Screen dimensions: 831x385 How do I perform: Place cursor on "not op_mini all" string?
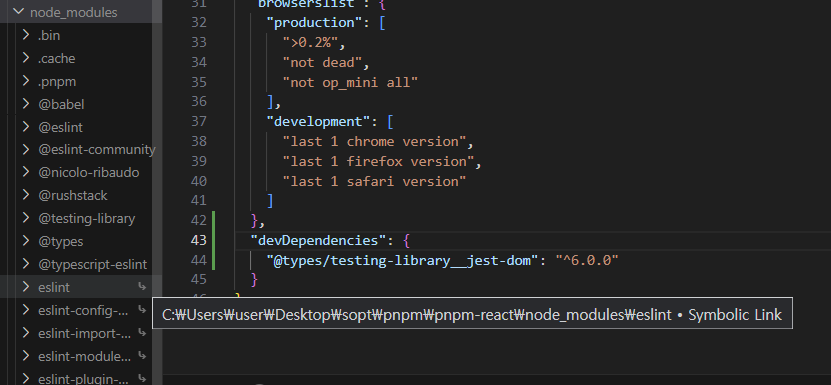tap(350, 82)
